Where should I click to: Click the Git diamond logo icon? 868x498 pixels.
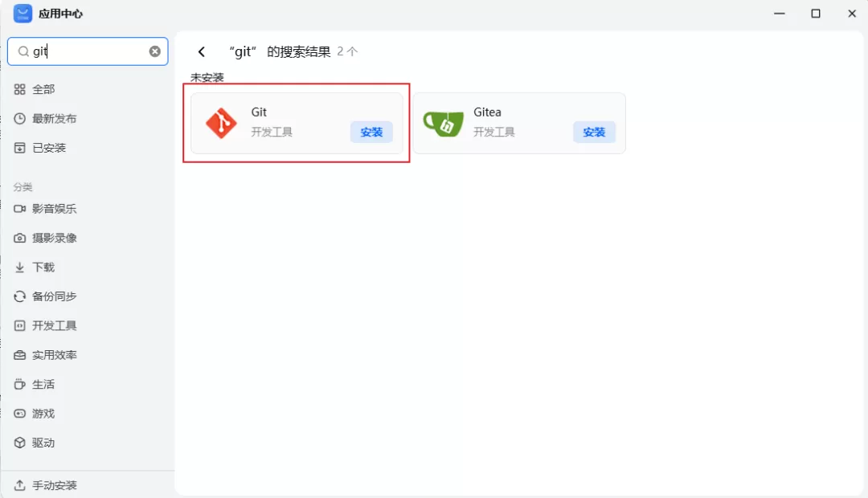pyautogui.click(x=222, y=124)
